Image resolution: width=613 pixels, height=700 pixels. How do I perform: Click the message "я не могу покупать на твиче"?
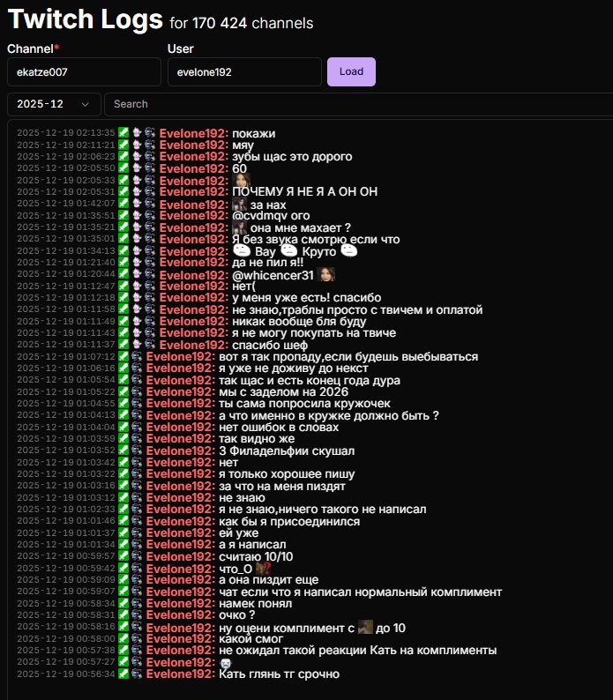(314, 332)
